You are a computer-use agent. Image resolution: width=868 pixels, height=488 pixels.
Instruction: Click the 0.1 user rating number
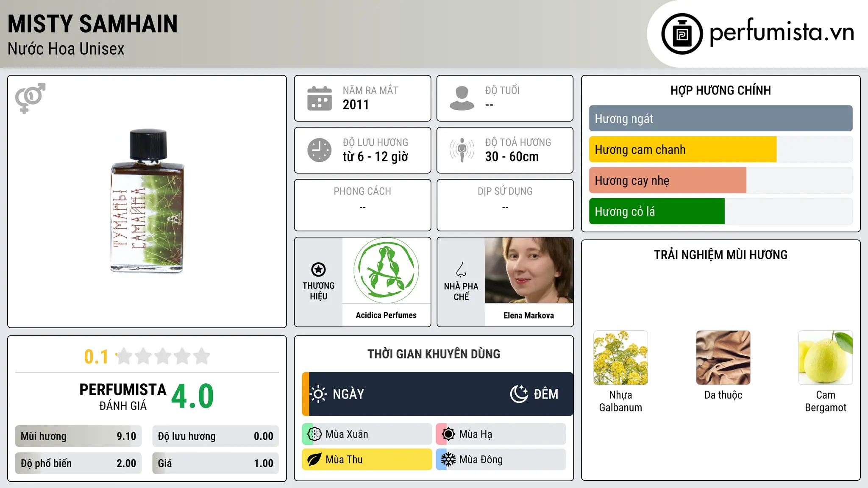96,357
